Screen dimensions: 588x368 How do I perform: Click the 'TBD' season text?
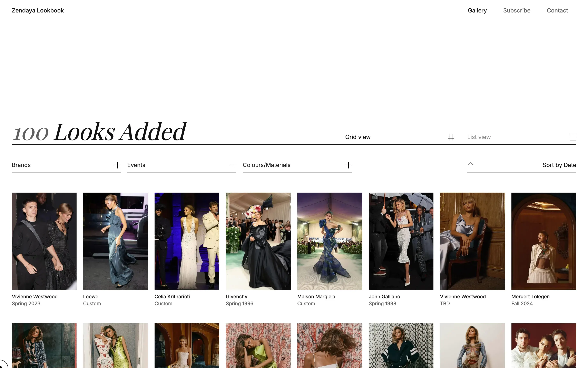tap(445, 304)
